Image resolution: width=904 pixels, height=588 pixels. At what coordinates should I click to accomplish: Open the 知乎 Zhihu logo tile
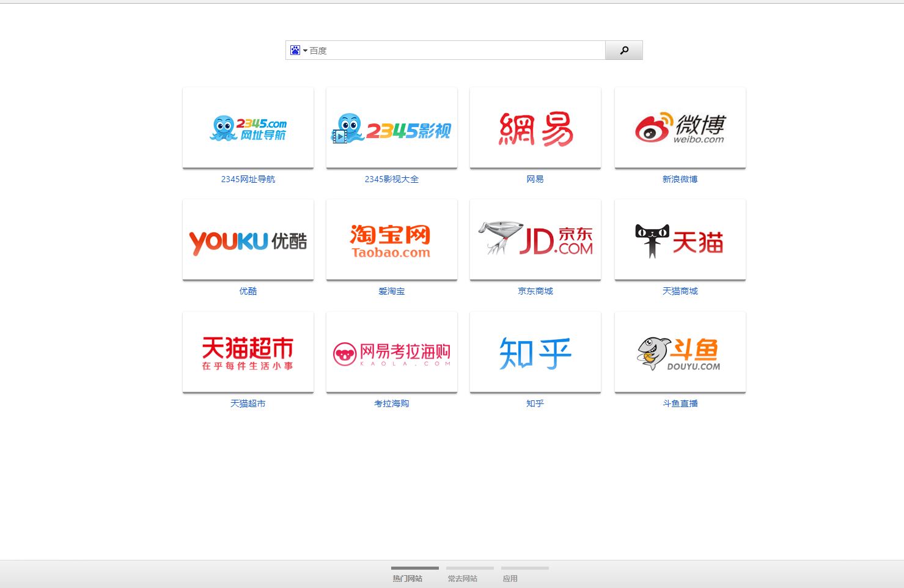[x=535, y=352]
